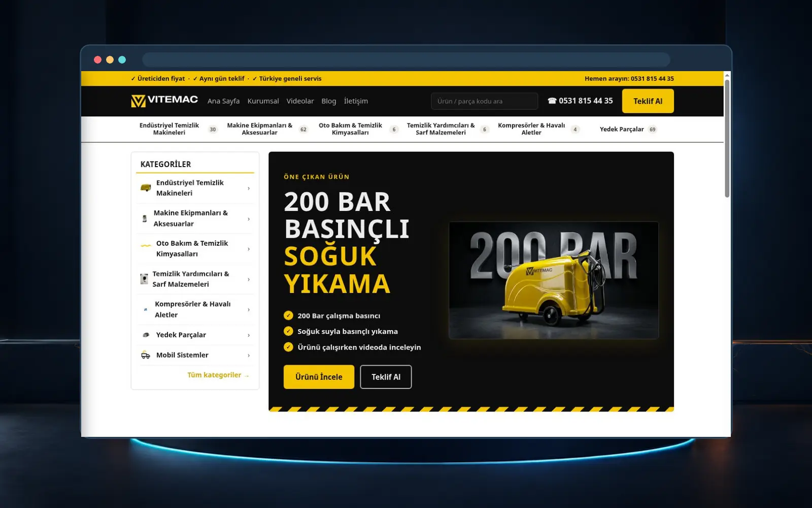812x508 pixels.
Task: Open the Kurumsal menu item
Action: [x=263, y=101]
